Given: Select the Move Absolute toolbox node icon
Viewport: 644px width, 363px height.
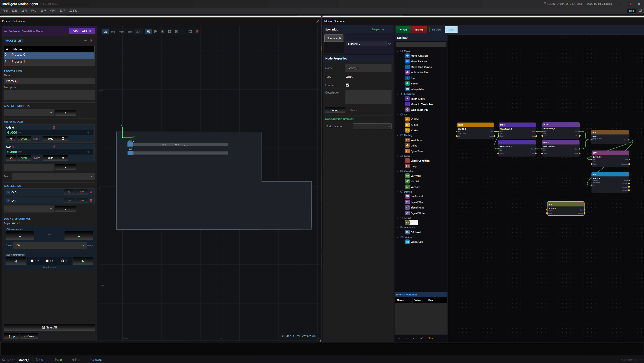Looking at the screenshot, I should point(407,56).
